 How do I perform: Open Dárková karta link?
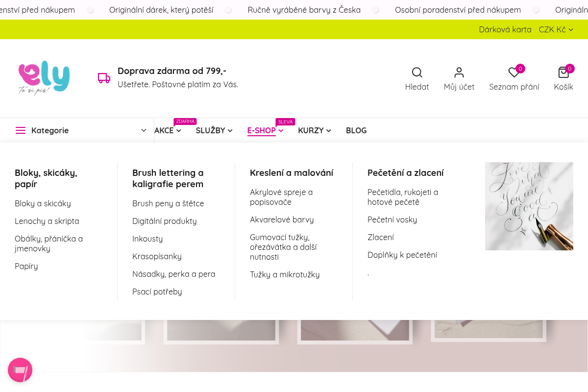(505, 29)
